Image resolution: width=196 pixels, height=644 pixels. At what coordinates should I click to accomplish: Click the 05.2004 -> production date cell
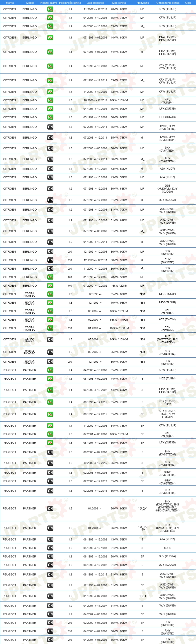tap(95, 340)
